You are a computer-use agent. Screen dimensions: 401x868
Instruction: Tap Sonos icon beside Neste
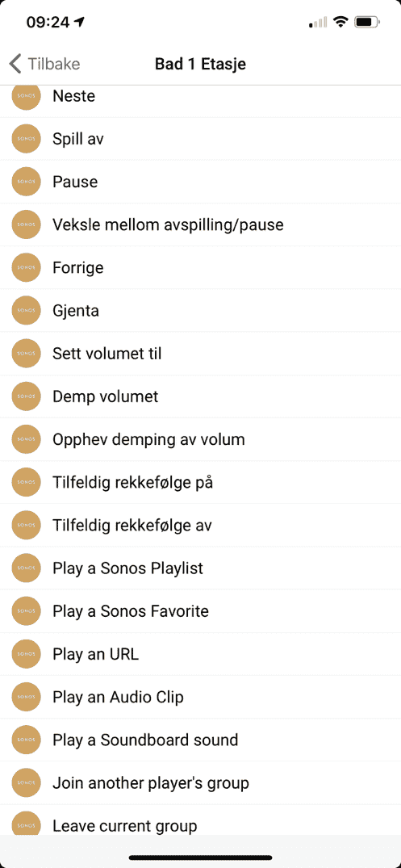(x=26, y=96)
